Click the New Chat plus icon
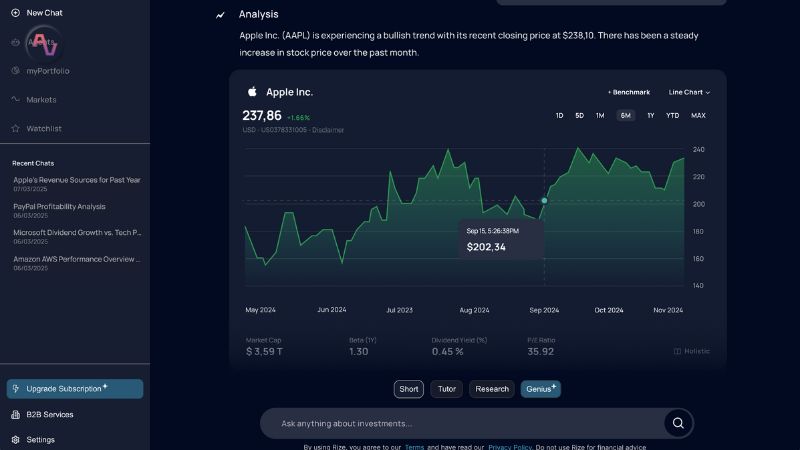Image resolution: width=800 pixels, height=450 pixels. coord(15,13)
